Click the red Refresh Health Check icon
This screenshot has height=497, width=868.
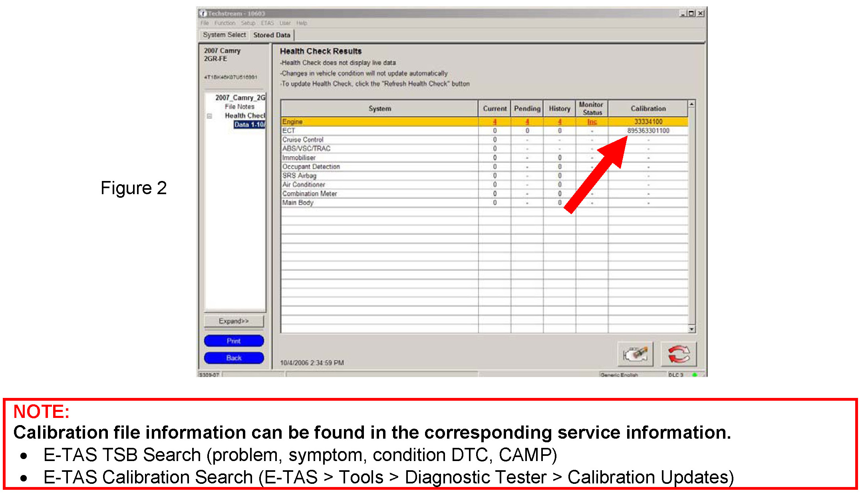coord(678,354)
